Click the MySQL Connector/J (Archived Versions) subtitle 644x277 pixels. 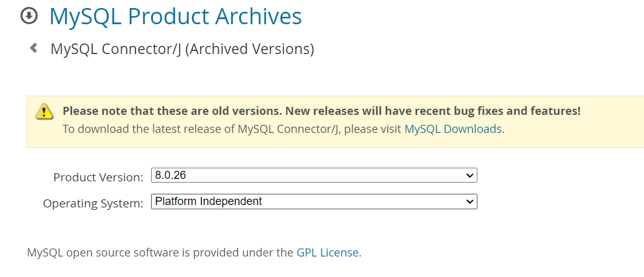182,48
